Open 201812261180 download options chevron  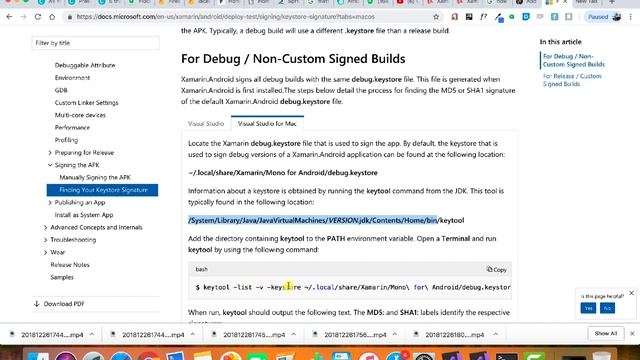[496, 334]
